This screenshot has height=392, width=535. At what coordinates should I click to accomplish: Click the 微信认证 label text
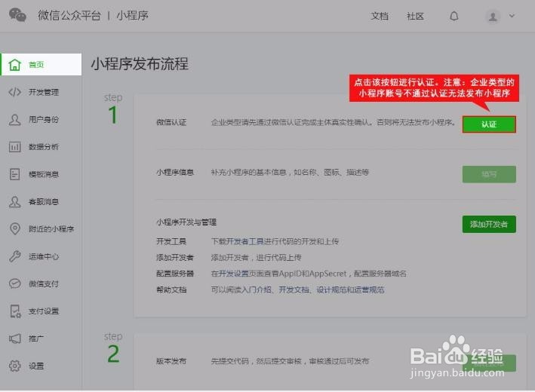(x=171, y=122)
